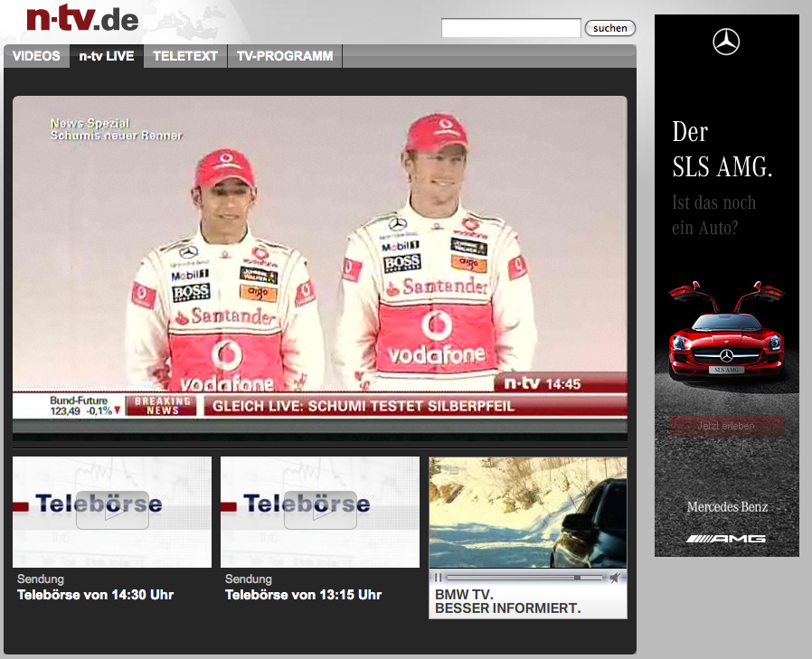Open the Telebörse von 13:15 Uhr link
The width and height of the screenshot is (812, 659).
coord(303,595)
